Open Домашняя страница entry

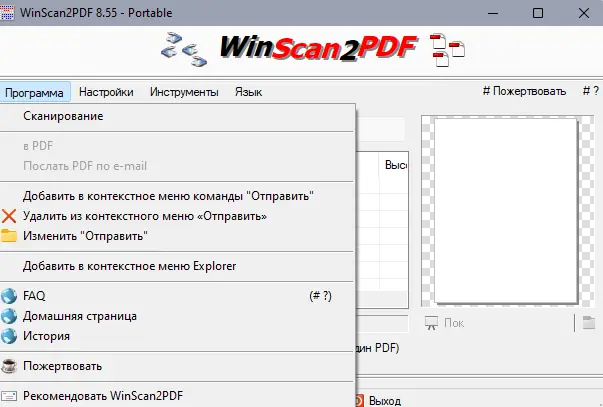point(177,316)
